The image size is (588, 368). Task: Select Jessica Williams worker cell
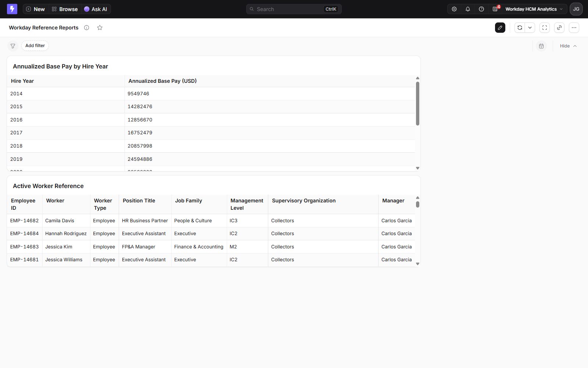tap(66, 260)
